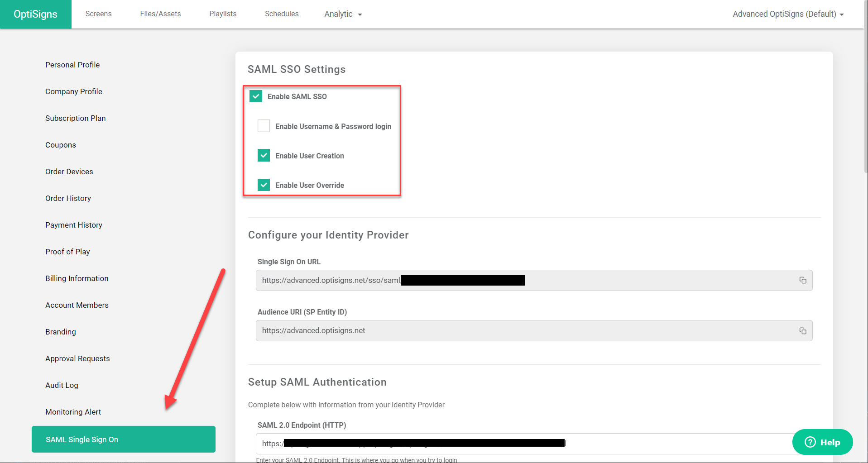Open the Screens tab

pyautogui.click(x=98, y=14)
